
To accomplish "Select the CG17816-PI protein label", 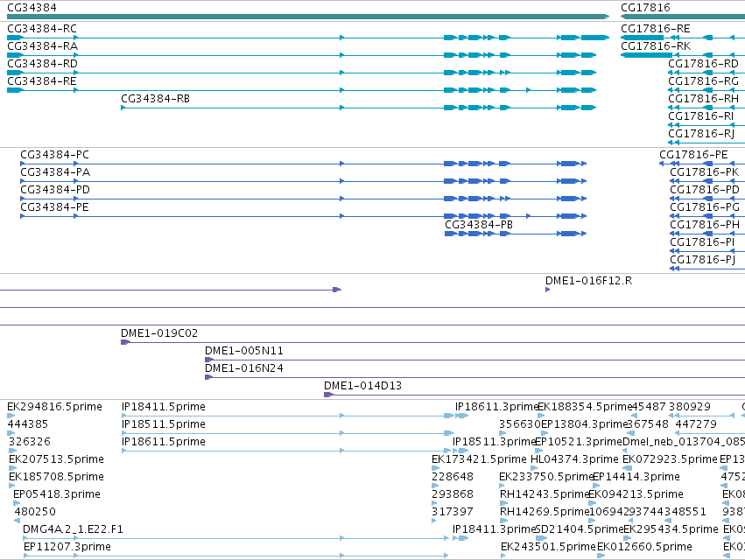I will (702, 242).
